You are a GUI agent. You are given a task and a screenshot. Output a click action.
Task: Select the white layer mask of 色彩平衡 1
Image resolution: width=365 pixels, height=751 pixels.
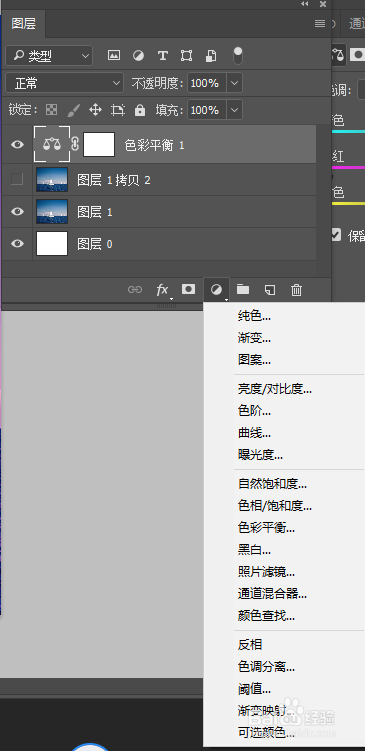tap(99, 144)
